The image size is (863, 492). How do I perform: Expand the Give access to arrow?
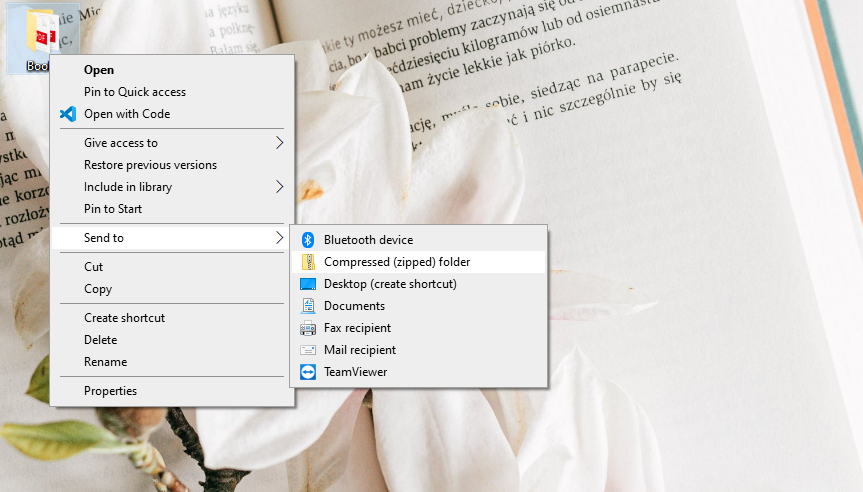[280, 143]
